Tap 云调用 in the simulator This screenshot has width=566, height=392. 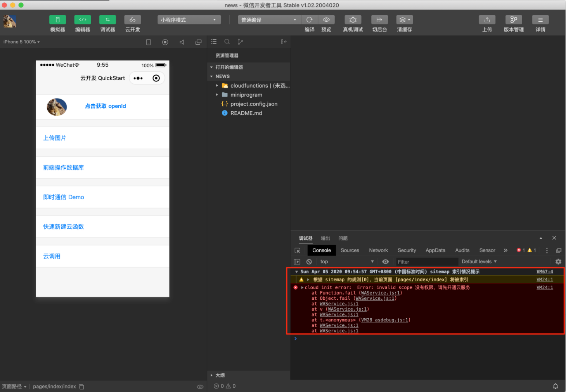click(x=102, y=256)
